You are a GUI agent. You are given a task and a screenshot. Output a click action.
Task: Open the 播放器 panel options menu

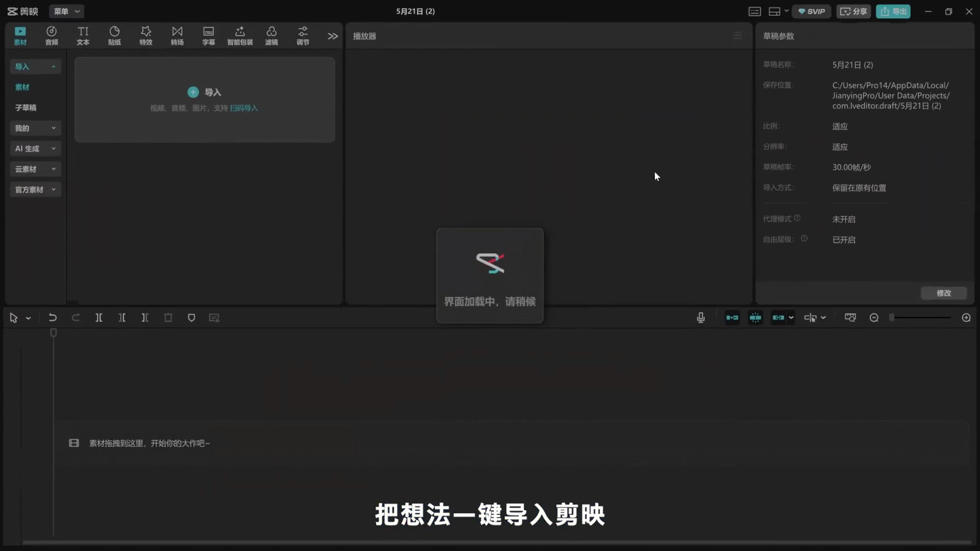click(x=738, y=36)
